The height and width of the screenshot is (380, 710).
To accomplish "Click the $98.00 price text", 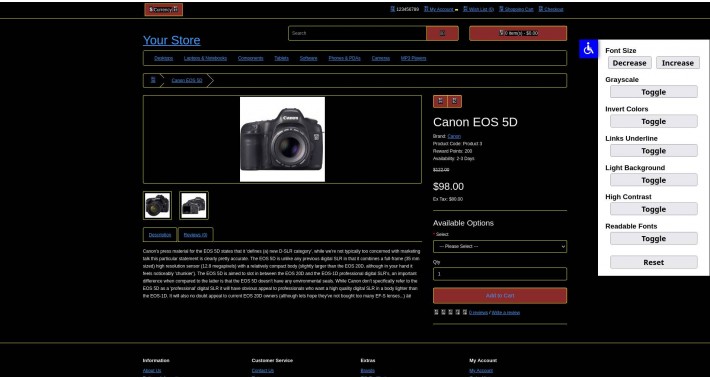I will point(448,187).
